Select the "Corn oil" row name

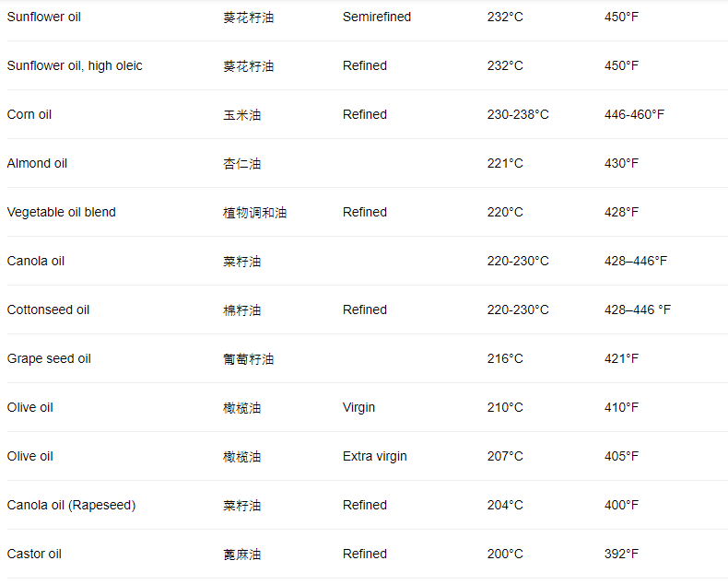29,114
